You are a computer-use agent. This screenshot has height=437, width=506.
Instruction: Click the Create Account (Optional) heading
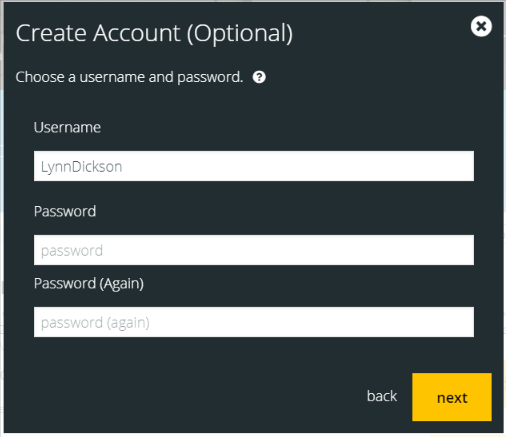(x=154, y=34)
